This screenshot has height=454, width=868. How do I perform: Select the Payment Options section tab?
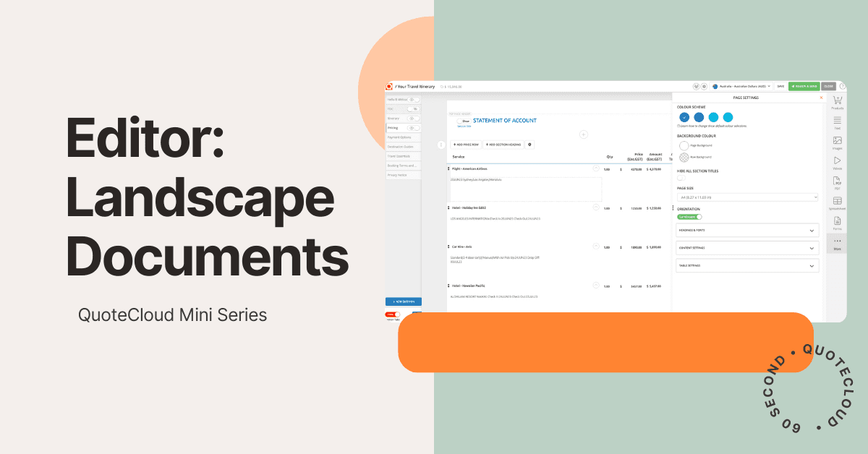(404, 137)
